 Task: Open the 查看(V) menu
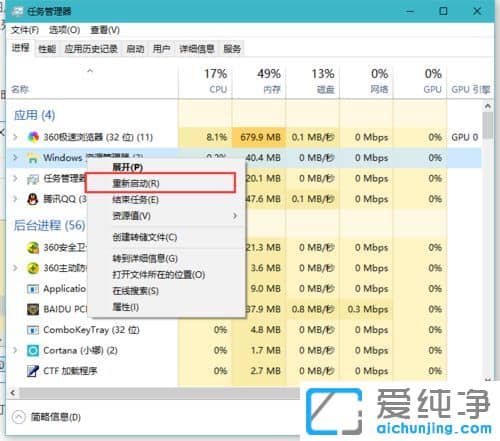105,30
